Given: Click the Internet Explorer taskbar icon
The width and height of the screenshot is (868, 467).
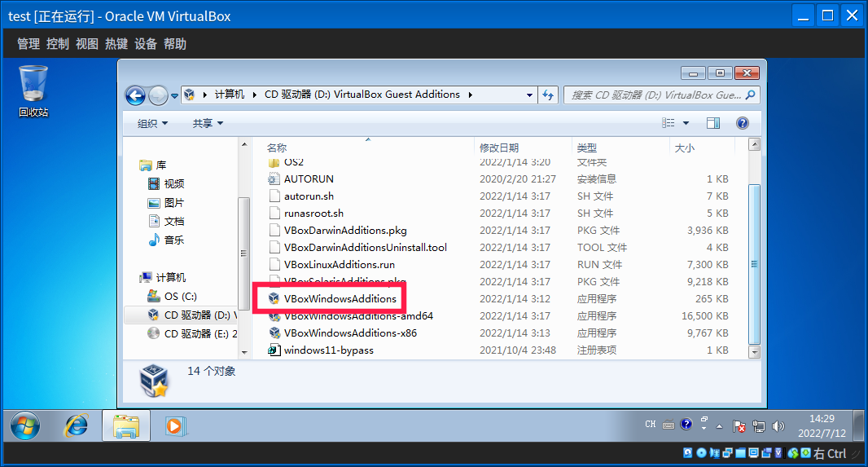Looking at the screenshot, I should [76, 425].
